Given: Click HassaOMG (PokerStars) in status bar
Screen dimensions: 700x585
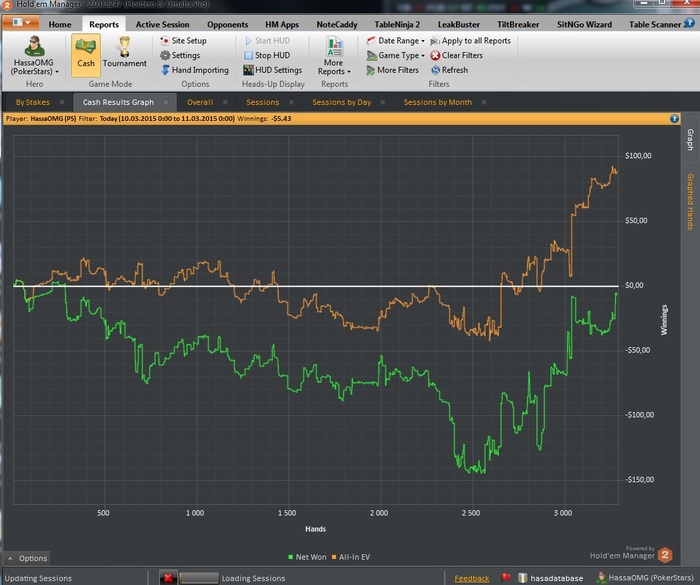Looking at the screenshot, I should point(645,578).
